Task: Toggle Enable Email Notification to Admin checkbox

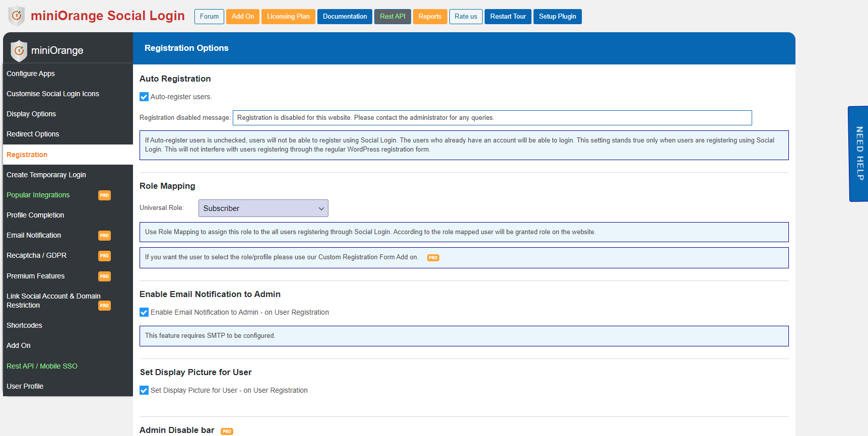Action: click(x=144, y=312)
